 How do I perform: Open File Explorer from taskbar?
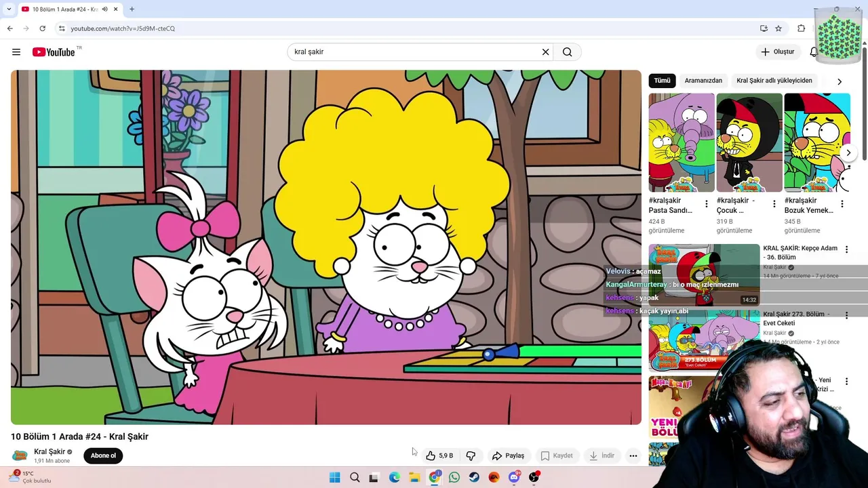414,477
